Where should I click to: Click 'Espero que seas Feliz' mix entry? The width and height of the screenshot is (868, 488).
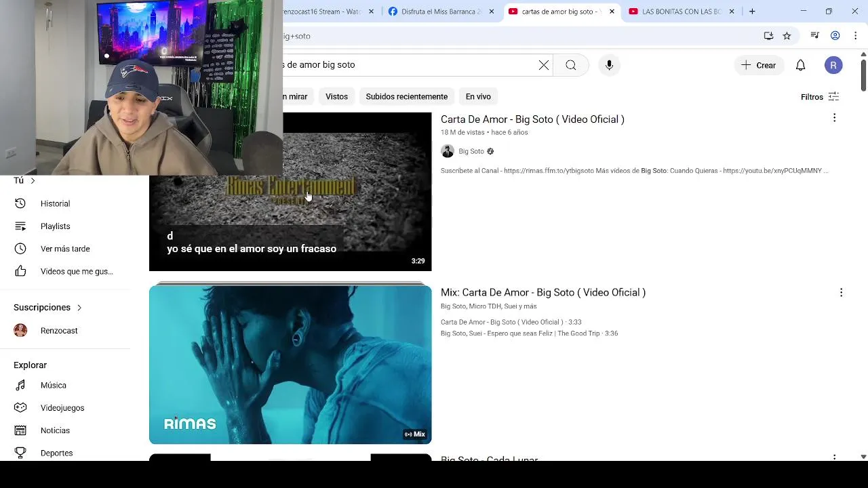coord(529,333)
